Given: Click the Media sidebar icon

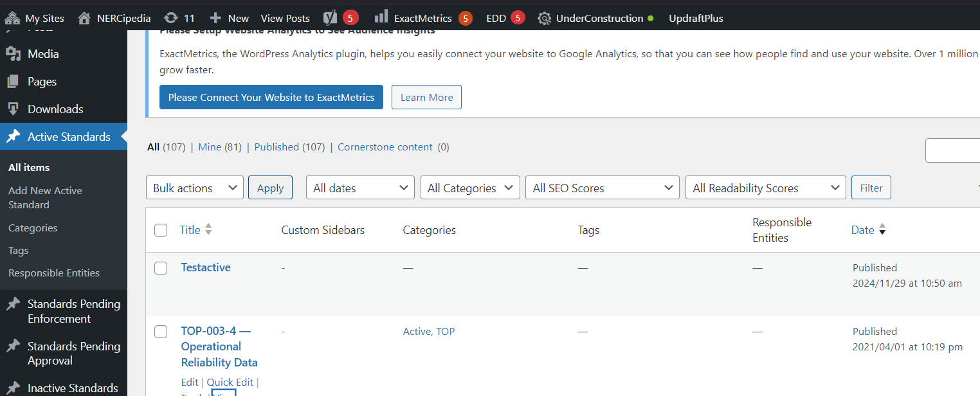Looking at the screenshot, I should pyautogui.click(x=13, y=54).
